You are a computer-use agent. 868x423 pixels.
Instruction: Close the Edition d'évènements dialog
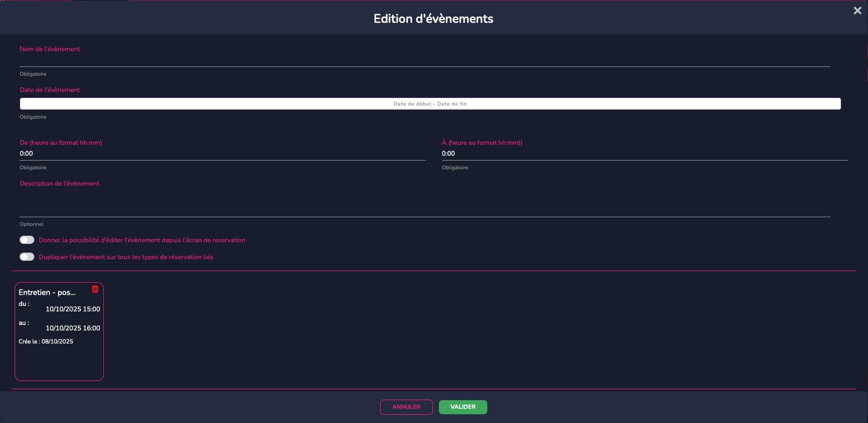(857, 11)
